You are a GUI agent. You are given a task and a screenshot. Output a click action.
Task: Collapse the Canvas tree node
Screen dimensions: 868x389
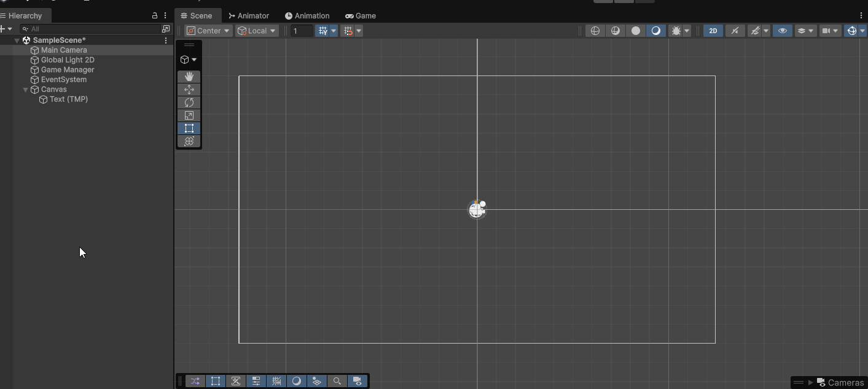pyautogui.click(x=25, y=90)
